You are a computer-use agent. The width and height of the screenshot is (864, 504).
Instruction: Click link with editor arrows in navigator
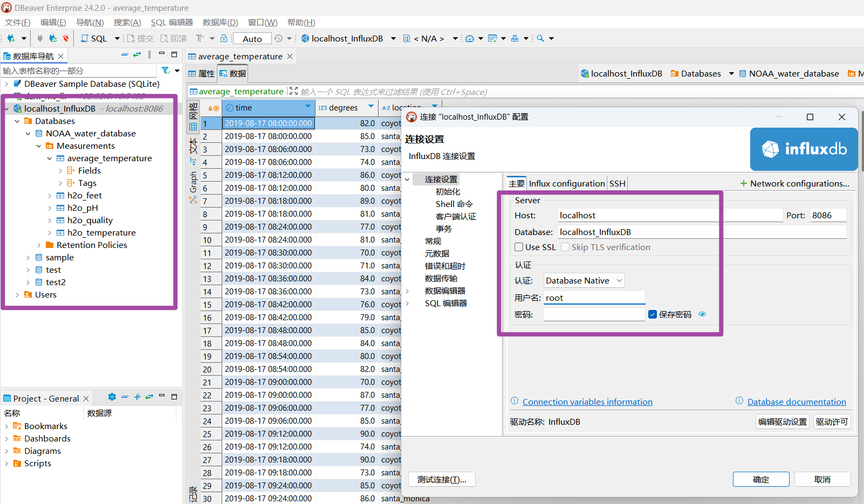click(137, 55)
